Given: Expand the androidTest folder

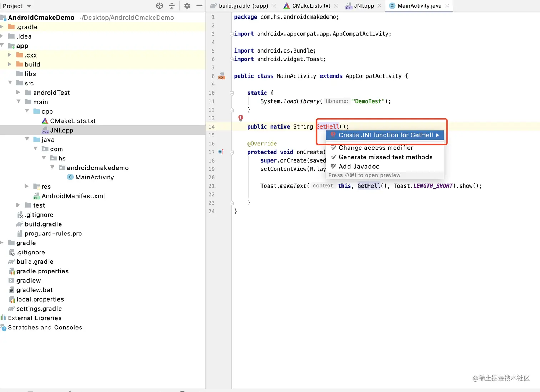Looking at the screenshot, I should 19,93.
